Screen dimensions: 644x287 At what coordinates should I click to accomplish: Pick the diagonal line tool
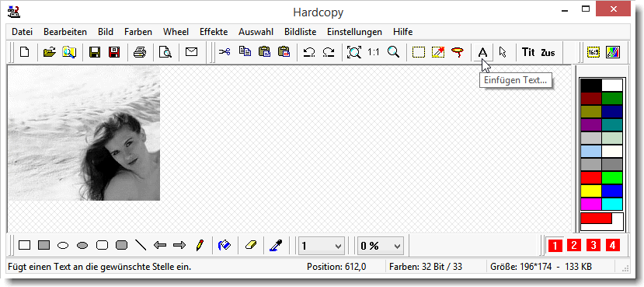141,246
